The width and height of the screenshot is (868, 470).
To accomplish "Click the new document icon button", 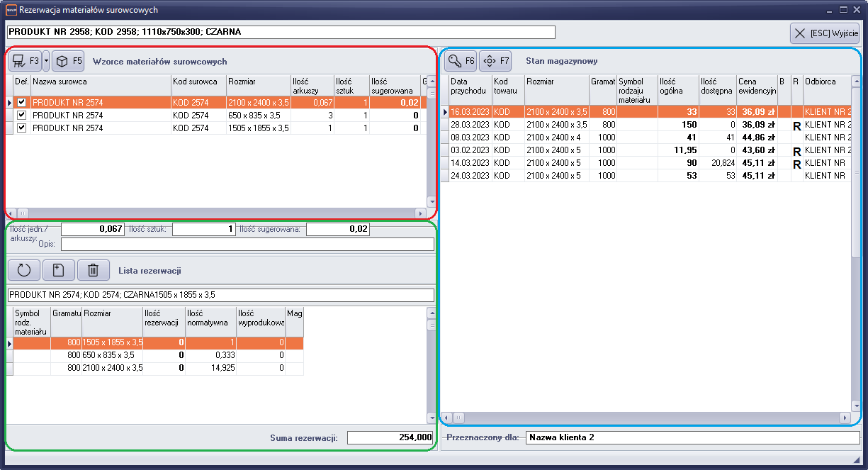I will [58, 270].
